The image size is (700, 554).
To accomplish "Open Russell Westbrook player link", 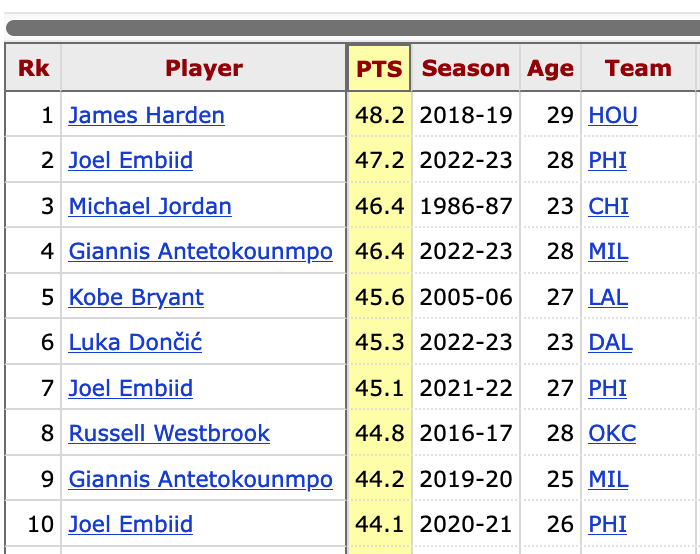I will pyautogui.click(x=169, y=433).
